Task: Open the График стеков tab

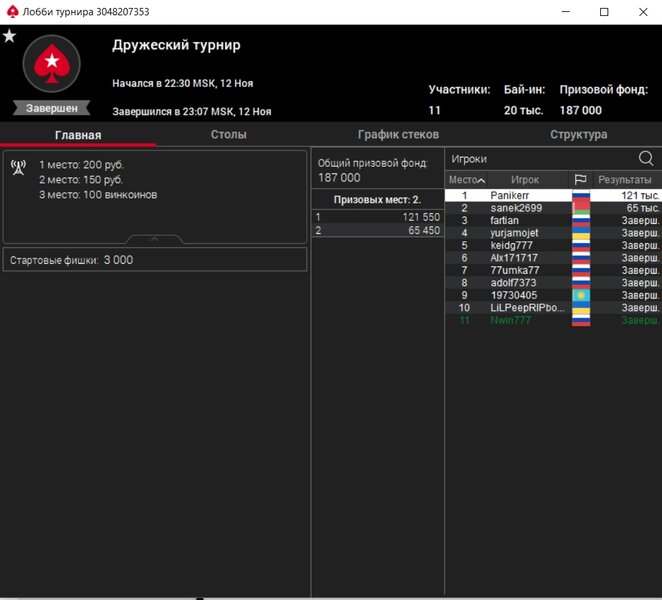Action: (398, 135)
